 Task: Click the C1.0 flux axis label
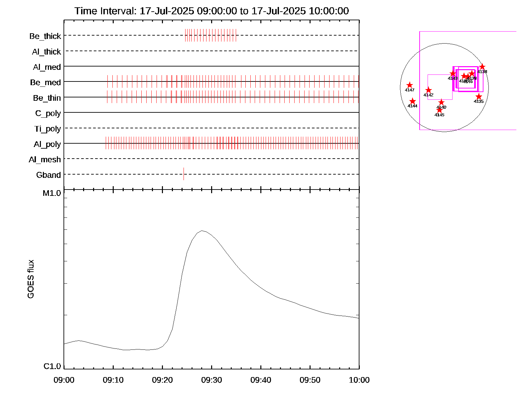(x=52, y=366)
